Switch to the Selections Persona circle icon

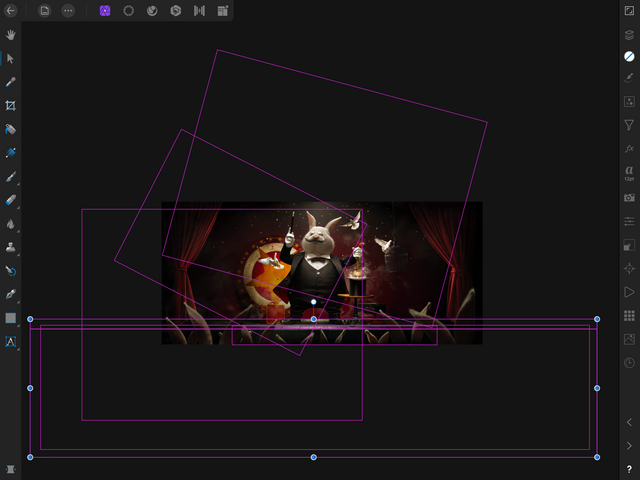[129, 11]
